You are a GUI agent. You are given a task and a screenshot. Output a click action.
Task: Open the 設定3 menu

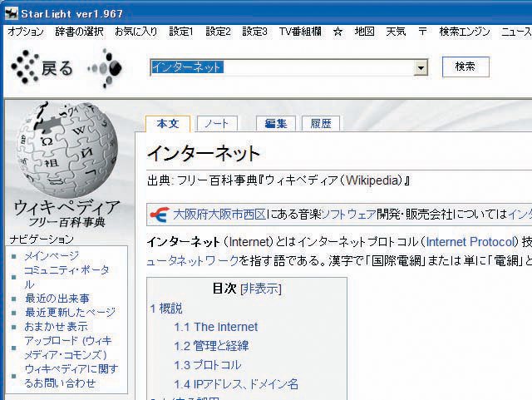pyautogui.click(x=255, y=32)
